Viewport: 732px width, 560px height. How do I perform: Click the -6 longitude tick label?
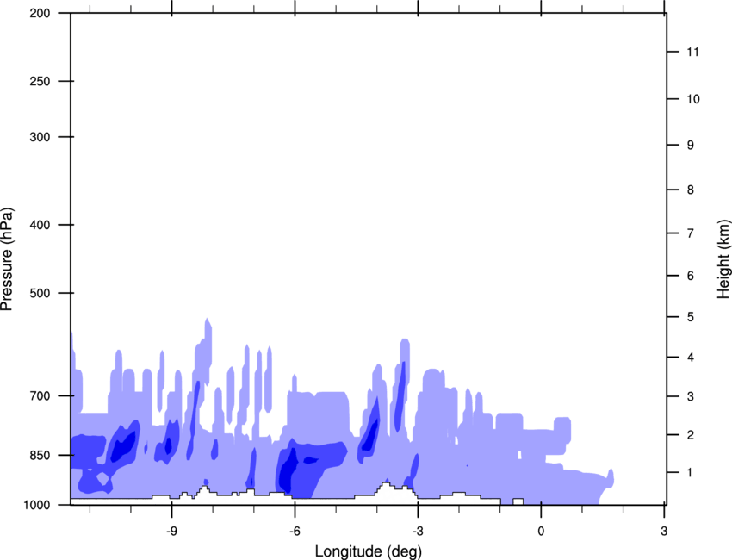pos(295,532)
